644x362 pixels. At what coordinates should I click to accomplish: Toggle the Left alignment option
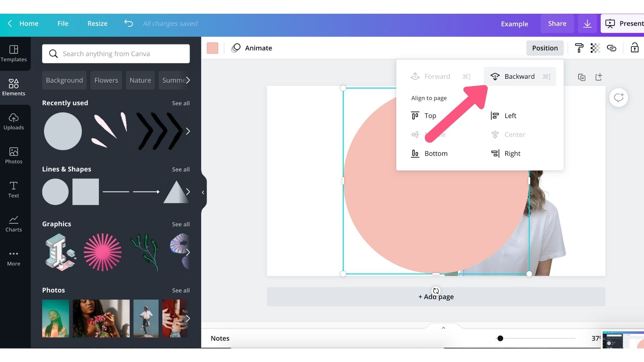510,115
